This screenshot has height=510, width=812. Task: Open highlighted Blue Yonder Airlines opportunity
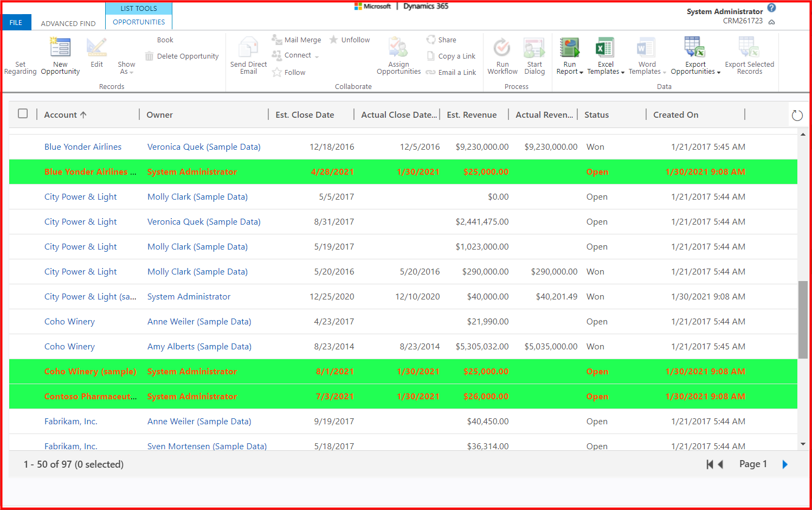[90, 172]
